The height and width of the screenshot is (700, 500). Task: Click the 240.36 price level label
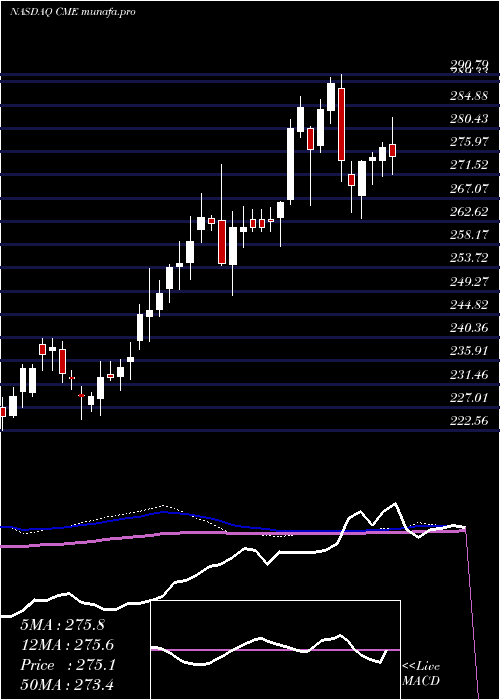click(468, 328)
